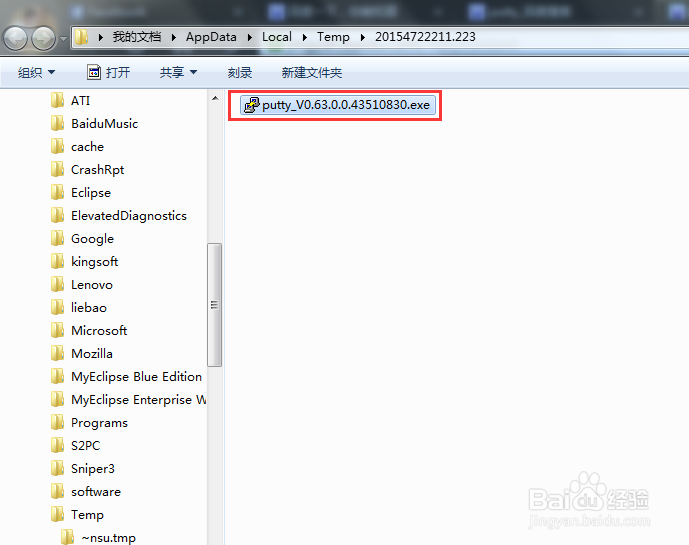This screenshot has width=689, height=545.
Task: Select the Eclipse folder in the tree
Action: (91, 193)
